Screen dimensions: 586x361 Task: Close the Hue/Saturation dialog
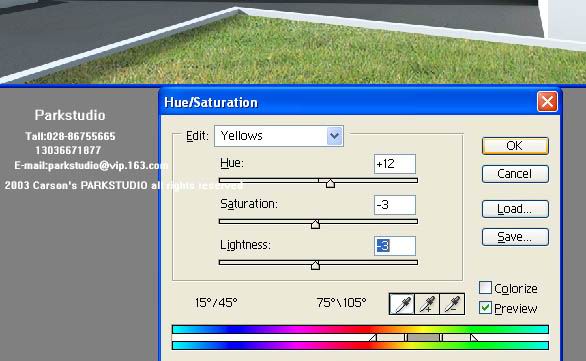click(x=547, y=102)
